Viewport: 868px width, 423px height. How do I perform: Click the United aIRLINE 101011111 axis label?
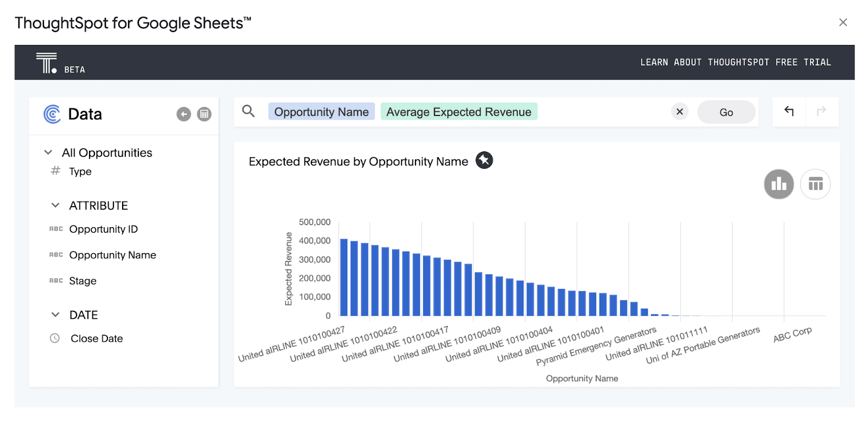pos(656,343)
